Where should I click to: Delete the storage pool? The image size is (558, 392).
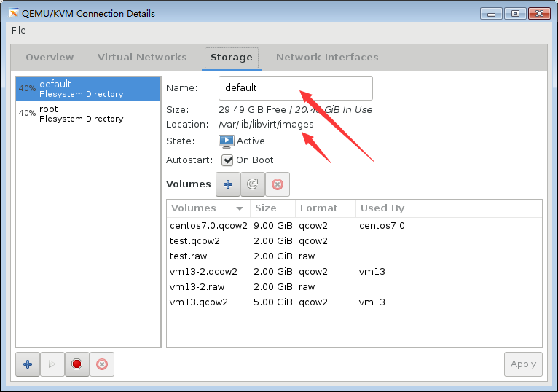coord(102,364)
